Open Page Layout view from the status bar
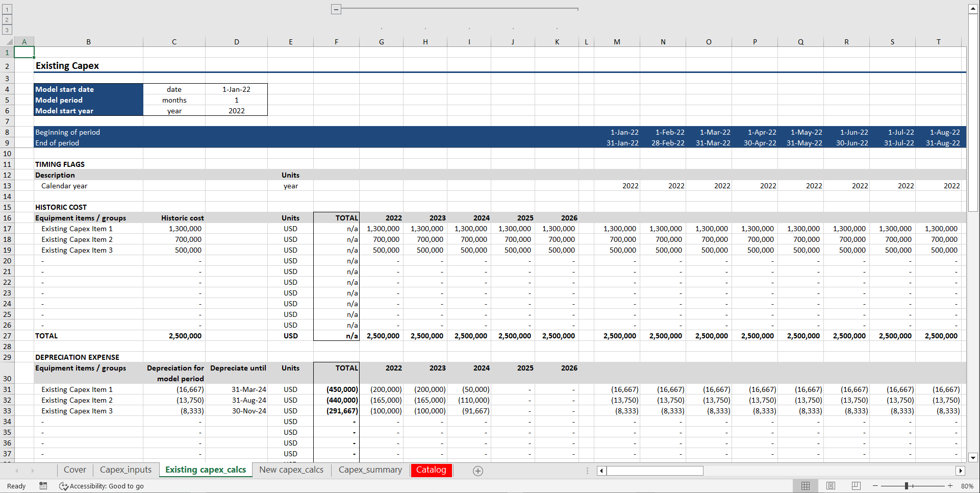The height and width of the screenshot is (493, 980). click(831, 486)
